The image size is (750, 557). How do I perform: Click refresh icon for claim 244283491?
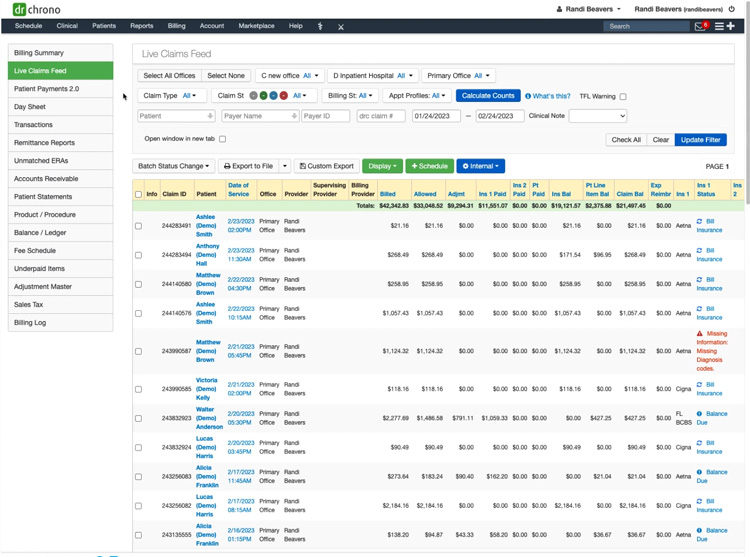click(699, 221)
